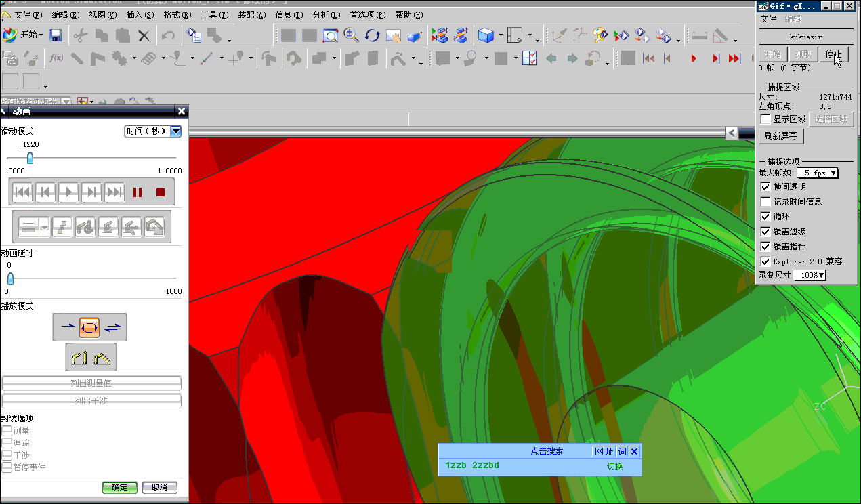
Task: Click the Delete X icon in toolbar
Action: tap(144, 35)
